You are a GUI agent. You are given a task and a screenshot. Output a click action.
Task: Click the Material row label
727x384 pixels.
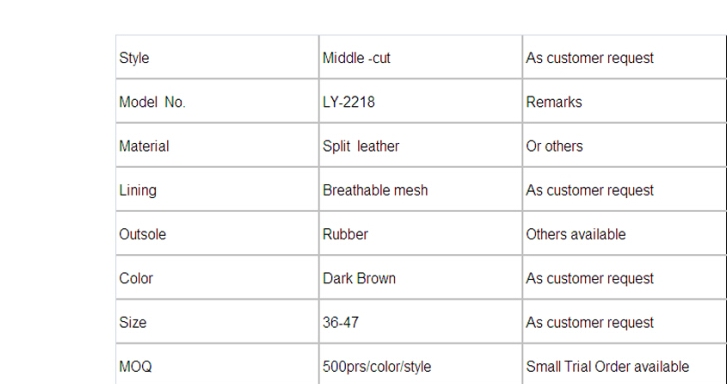click(144, 146)
